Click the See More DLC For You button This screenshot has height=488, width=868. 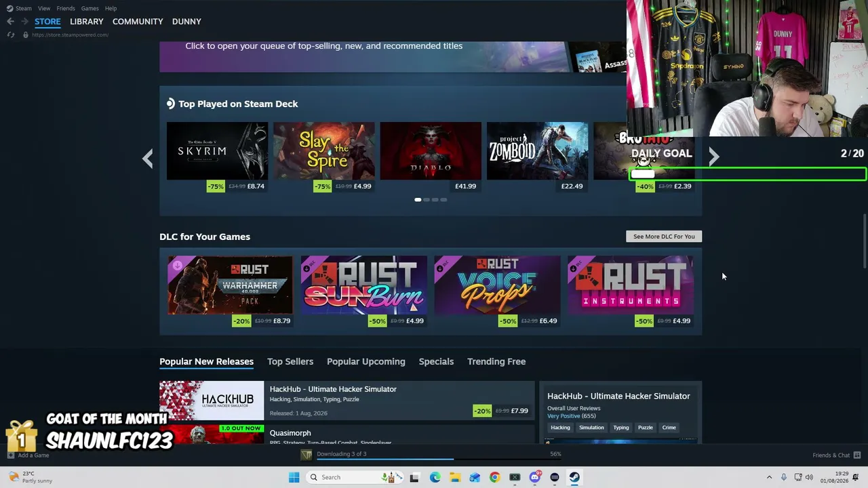pyautogui.click(x=664, y=237)
